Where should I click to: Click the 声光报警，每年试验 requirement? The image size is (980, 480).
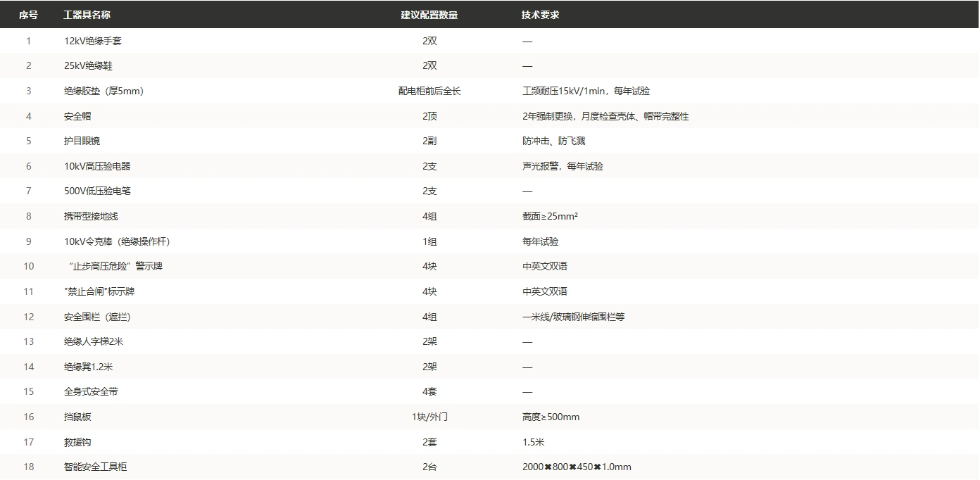point(563,166)
